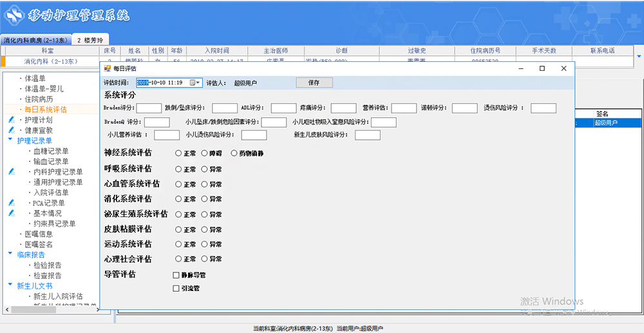Close the 每日评估 dialog
This screenshot has height=333, width=644.
pyautogui.click(x=564, y=68)
